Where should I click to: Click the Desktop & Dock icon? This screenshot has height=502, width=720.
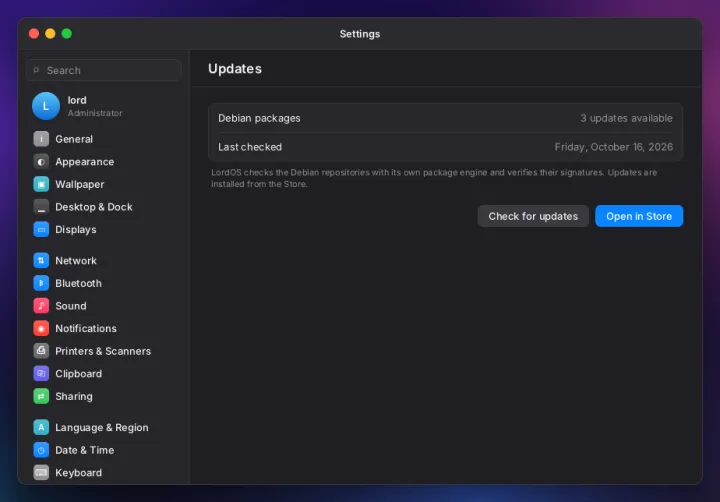tap(41, 207)
